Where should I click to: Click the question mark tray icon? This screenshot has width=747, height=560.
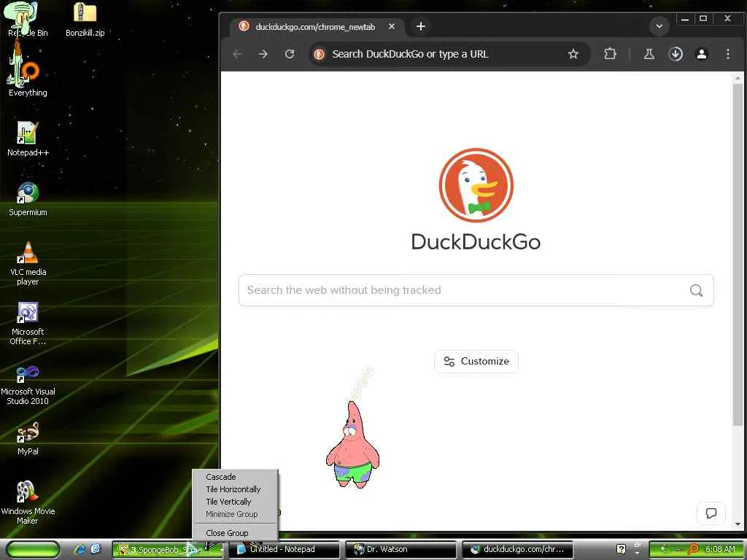(621, 549)
